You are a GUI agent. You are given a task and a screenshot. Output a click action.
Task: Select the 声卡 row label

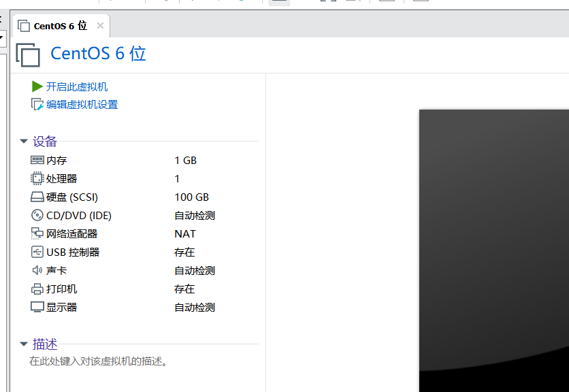click(x=56, y=271)
